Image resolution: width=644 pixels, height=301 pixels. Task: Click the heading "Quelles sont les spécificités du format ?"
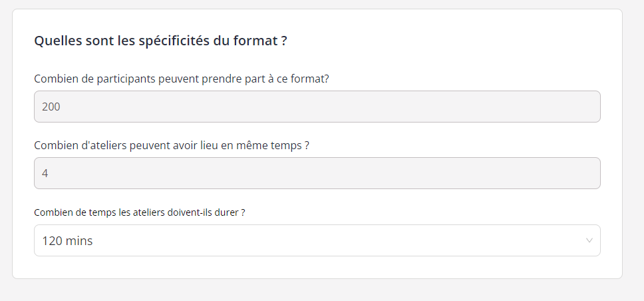160,41
